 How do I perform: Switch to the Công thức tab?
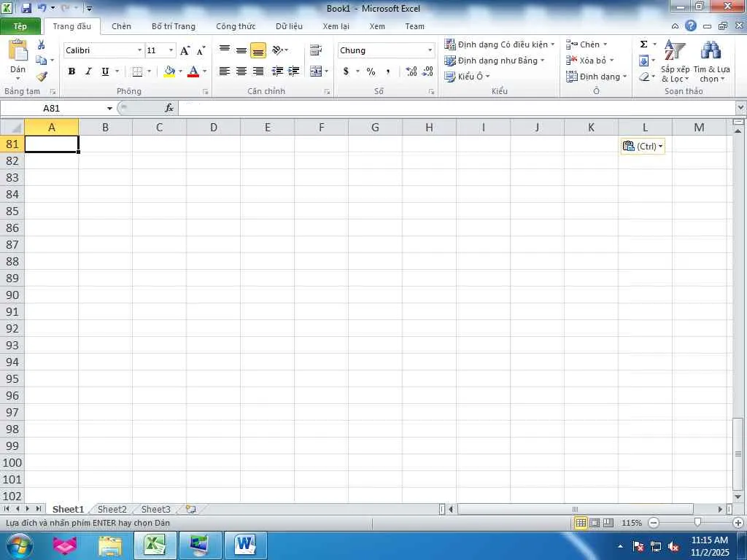[236, 26]
